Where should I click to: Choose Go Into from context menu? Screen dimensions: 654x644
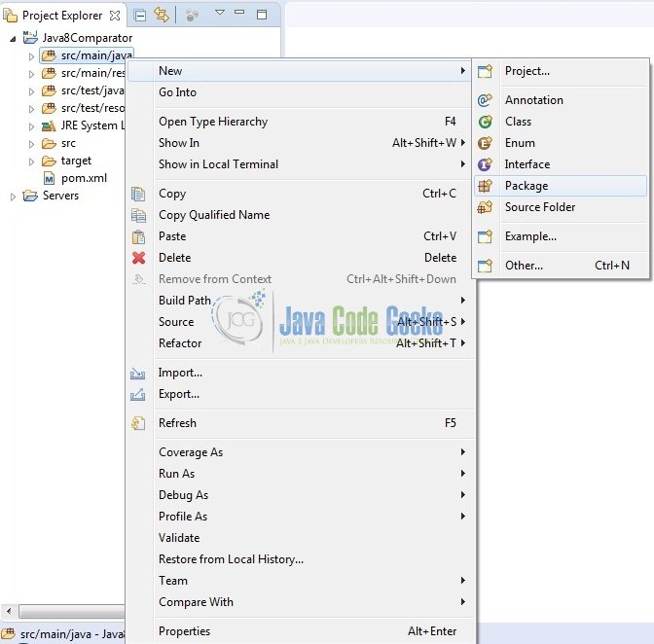pos(300,92)
